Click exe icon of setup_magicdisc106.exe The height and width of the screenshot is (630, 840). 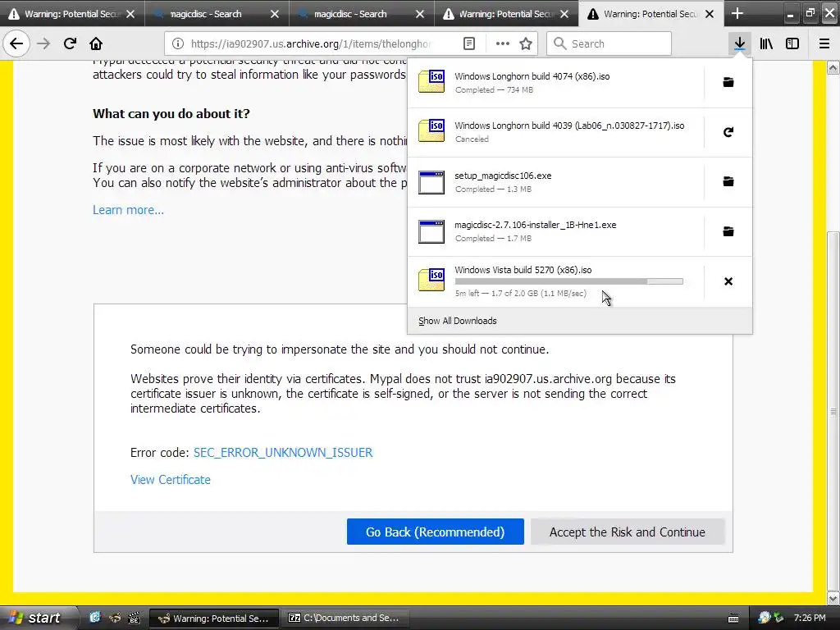[x=431, y=181]
